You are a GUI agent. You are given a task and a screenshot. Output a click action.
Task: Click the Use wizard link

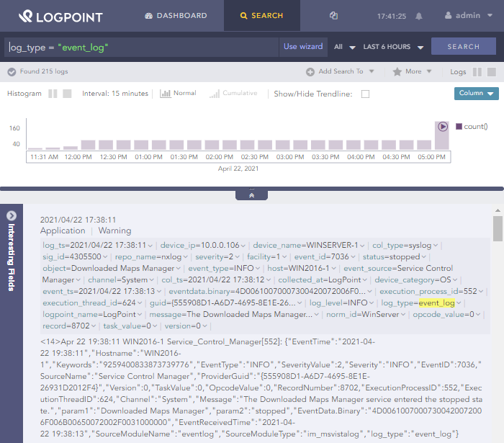coord(303,47)
